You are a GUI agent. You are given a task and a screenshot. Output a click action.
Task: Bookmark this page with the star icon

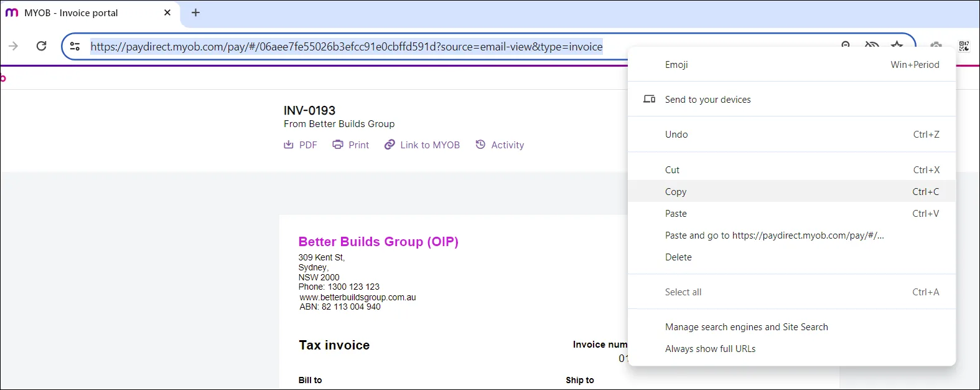[x=897, y=45]
